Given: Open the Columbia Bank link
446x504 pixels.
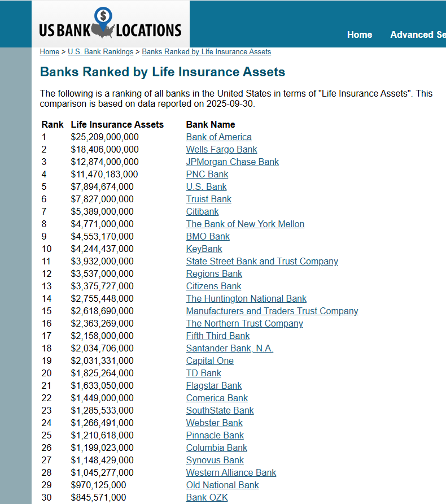Looking at the screenshot, I should tap(217, 447).
